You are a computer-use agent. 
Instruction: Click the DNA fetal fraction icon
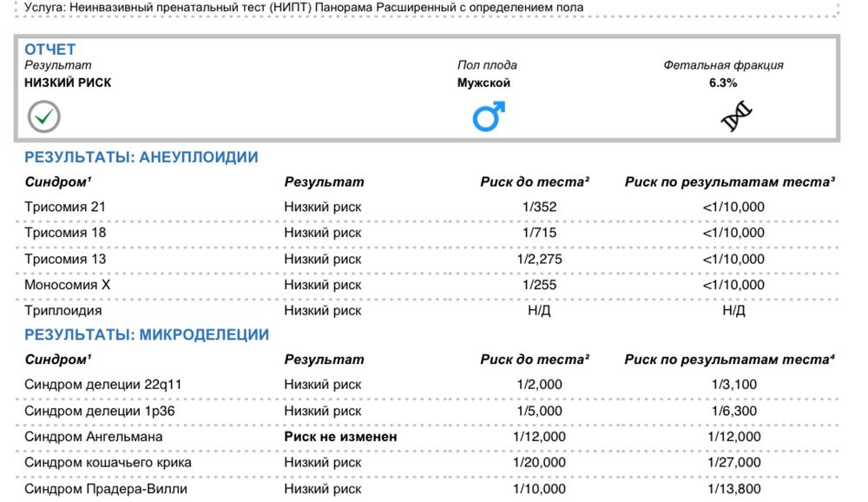click(736, 116)
